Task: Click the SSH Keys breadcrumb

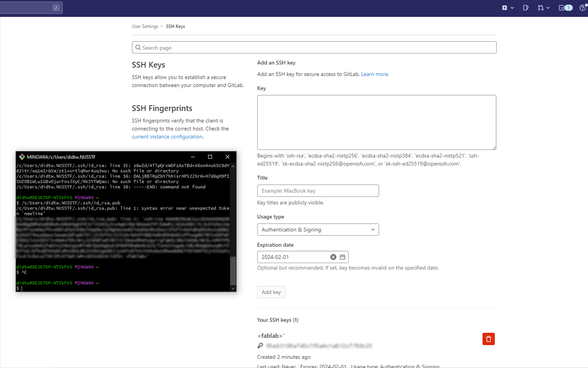Action: (x=175, y=26)
